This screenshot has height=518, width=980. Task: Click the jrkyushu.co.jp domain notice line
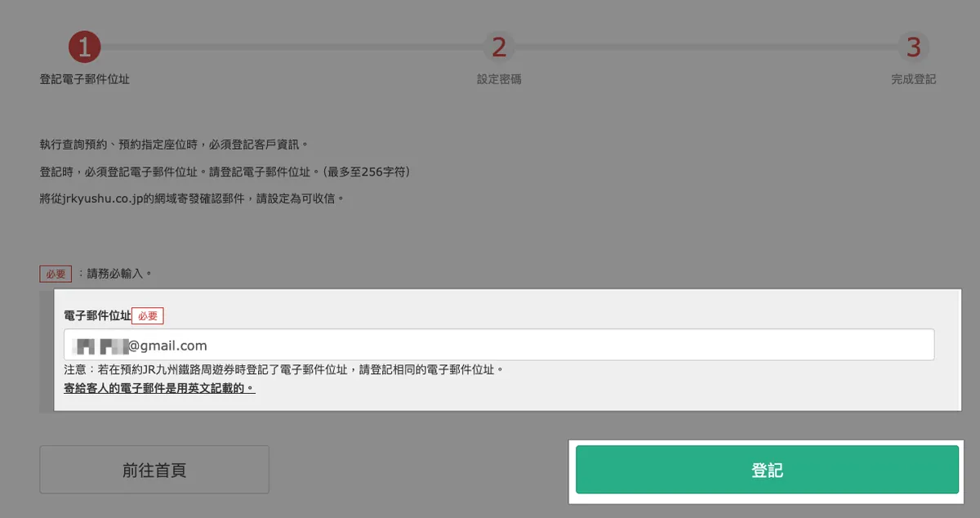(192, 199)
